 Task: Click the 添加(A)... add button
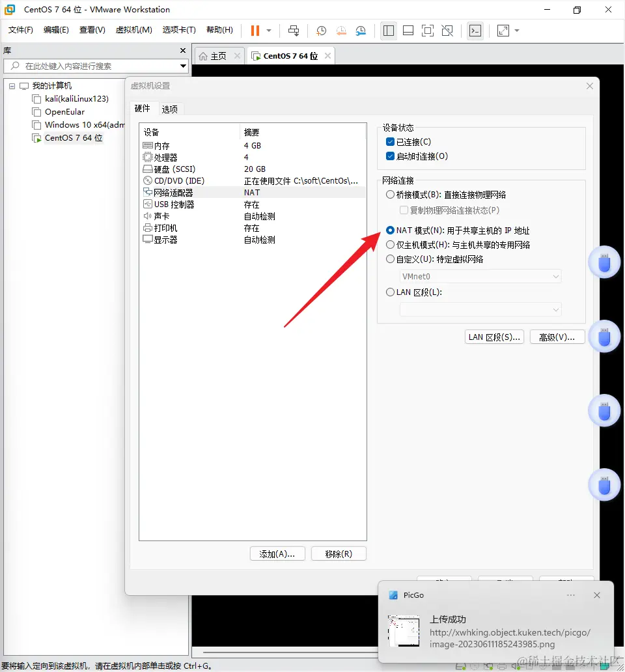277,554
